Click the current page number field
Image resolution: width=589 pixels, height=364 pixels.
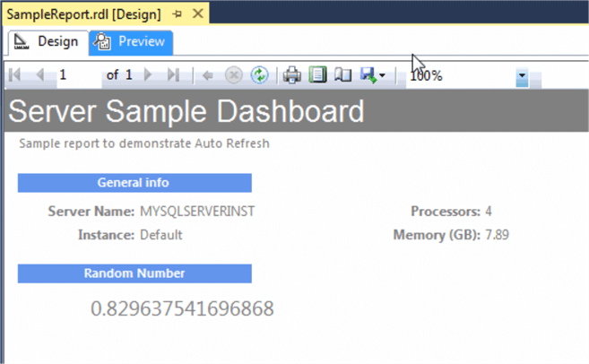coord(76,75)
